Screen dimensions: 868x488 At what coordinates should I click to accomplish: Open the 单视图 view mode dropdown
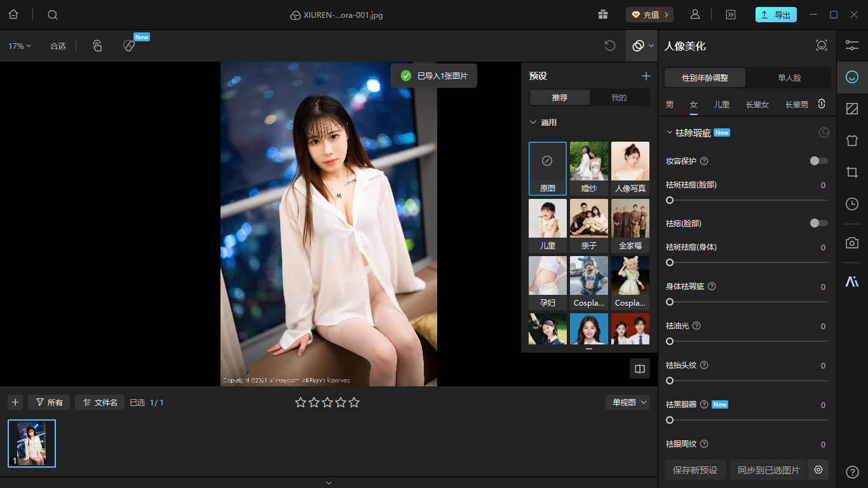[627, 402]
